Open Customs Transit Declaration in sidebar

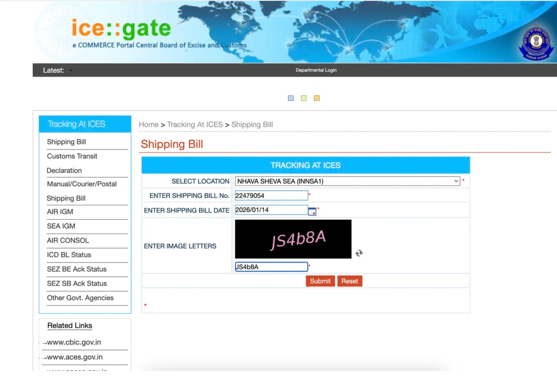(72, 157)
